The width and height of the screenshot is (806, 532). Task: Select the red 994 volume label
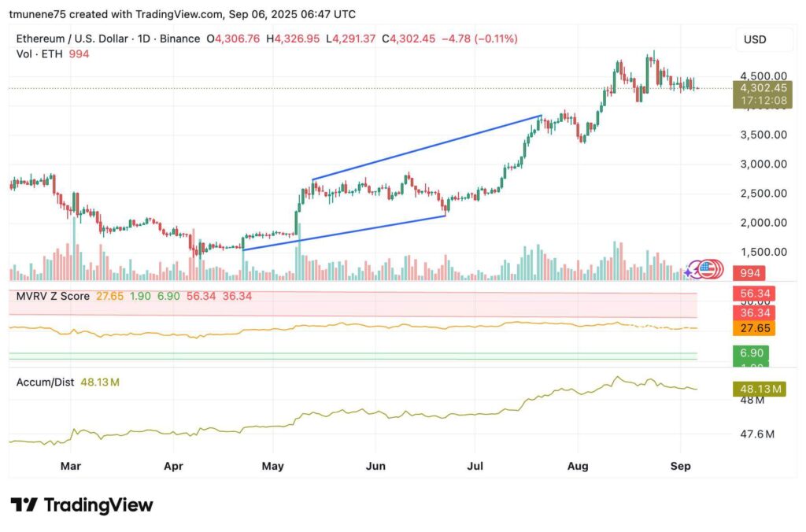[749, 272]
